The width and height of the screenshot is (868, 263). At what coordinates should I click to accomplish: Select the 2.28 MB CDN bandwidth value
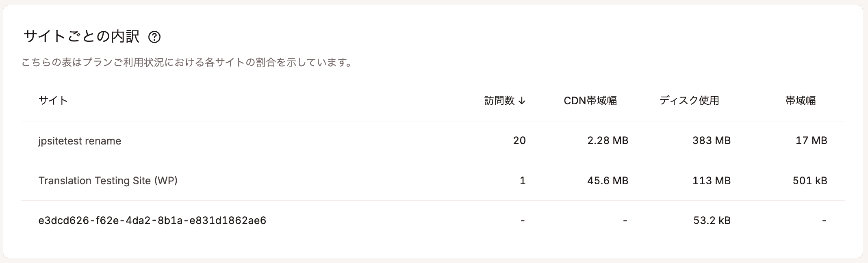coord(608,140)
